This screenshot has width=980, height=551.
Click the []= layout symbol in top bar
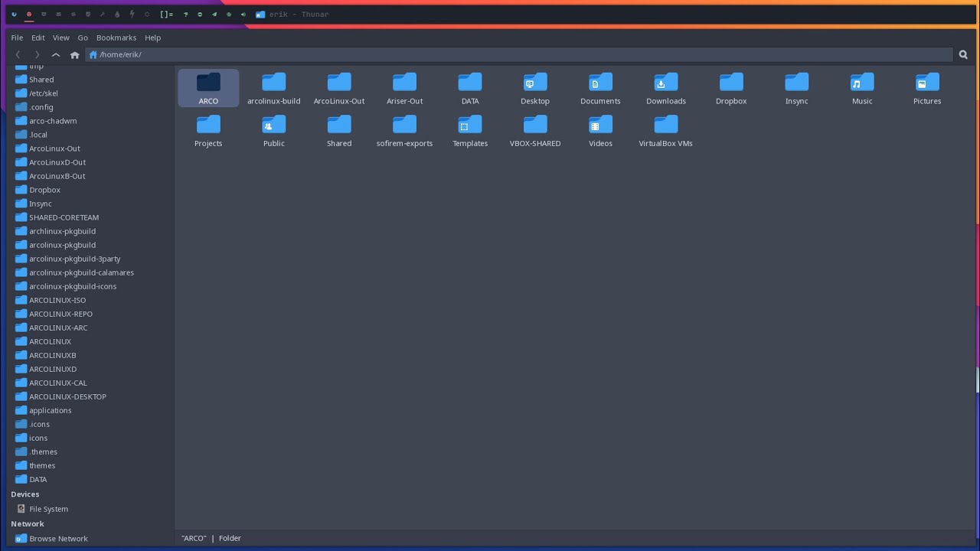tap(166, 14)
